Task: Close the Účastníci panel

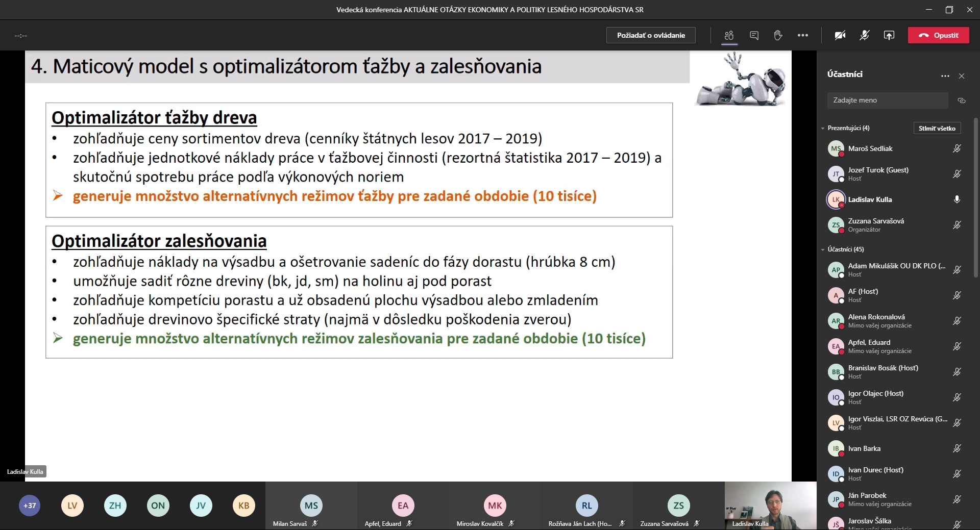Action: pyautogui.click(x=962, y=76)
